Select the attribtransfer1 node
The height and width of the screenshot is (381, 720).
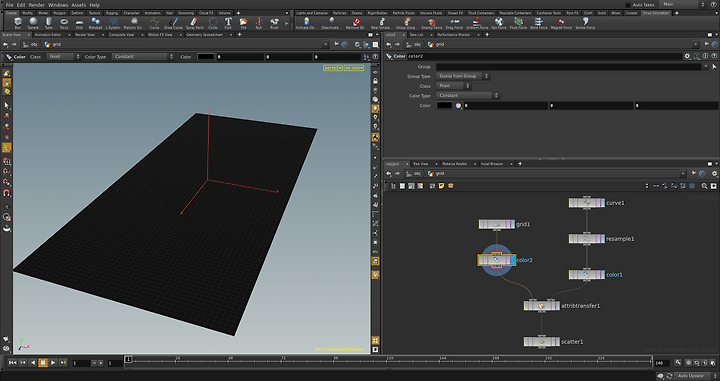[541, 306]
